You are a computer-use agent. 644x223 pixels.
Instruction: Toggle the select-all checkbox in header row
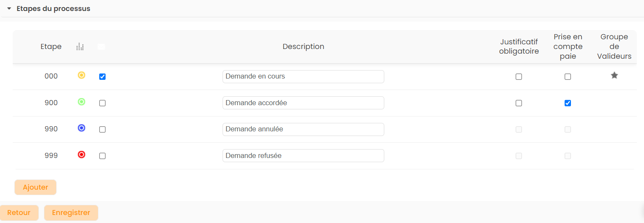click(x=101, y=47)
